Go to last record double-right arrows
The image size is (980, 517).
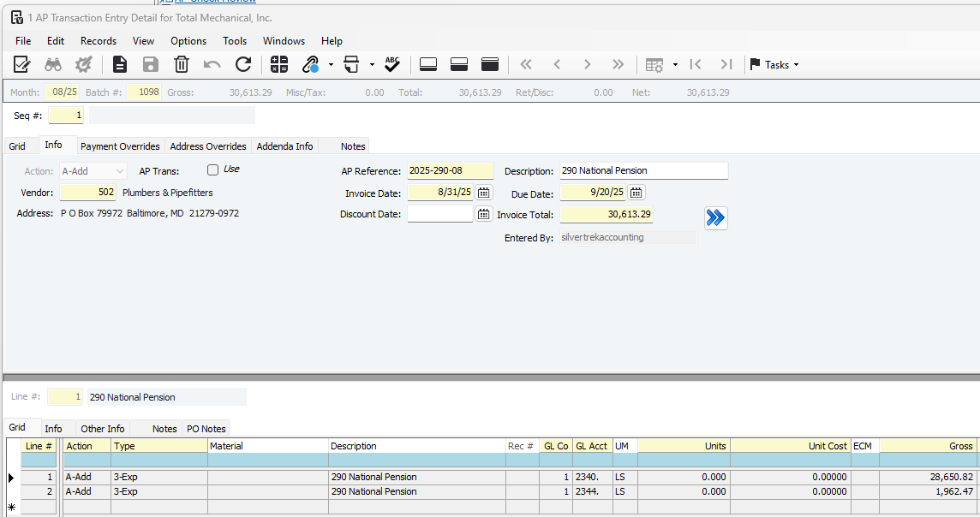pyautogui.click(x=618, y=64)
